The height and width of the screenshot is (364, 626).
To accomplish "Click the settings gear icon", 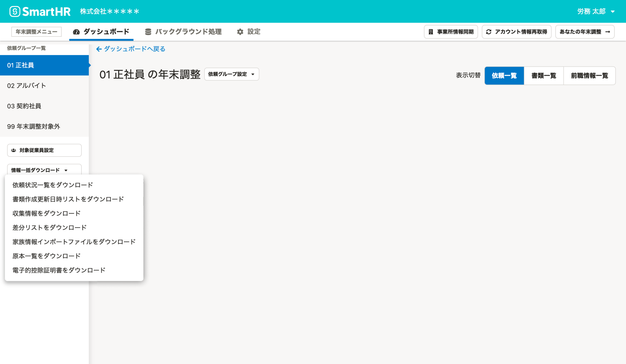I will 240,32.
